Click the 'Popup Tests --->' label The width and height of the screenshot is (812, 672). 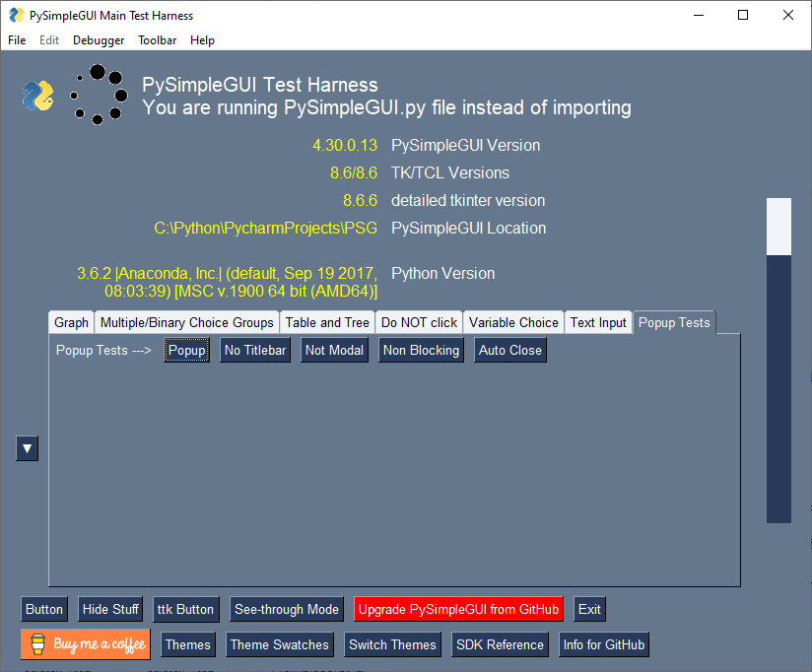tap(103, 351)
